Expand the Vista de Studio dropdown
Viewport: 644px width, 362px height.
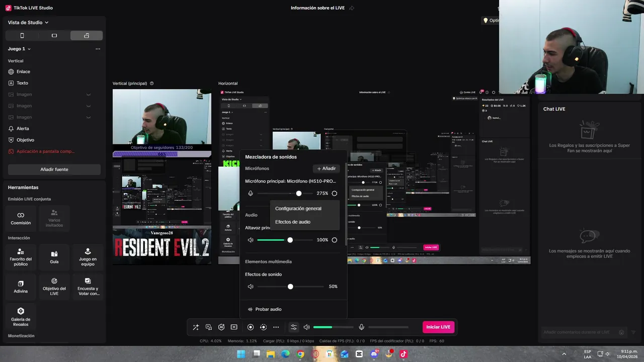[x=28, y=23]
